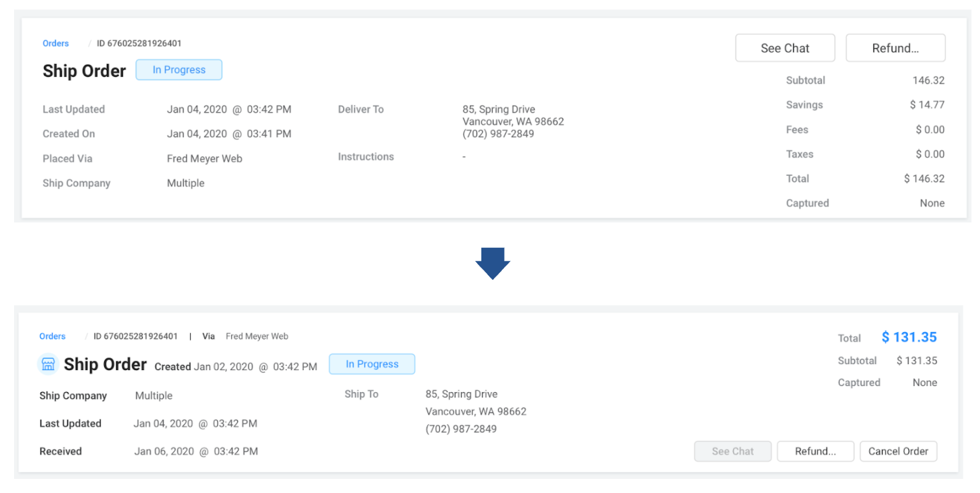The height and width of the screenshot is (493, 980).
Task: Click Fred Meyer Web beside Placed Via
Action: pos(204,159)
